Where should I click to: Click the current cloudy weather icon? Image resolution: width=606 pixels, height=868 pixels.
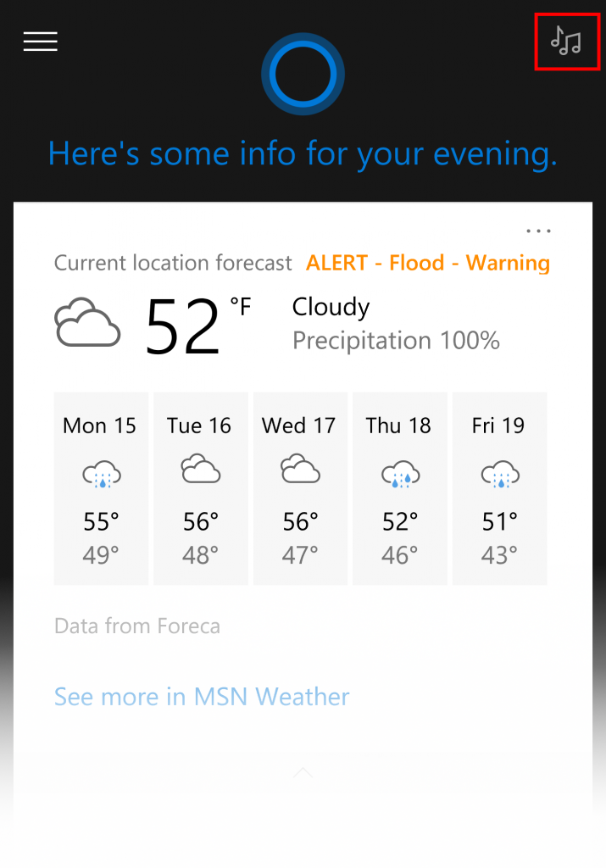coord(86,322)
